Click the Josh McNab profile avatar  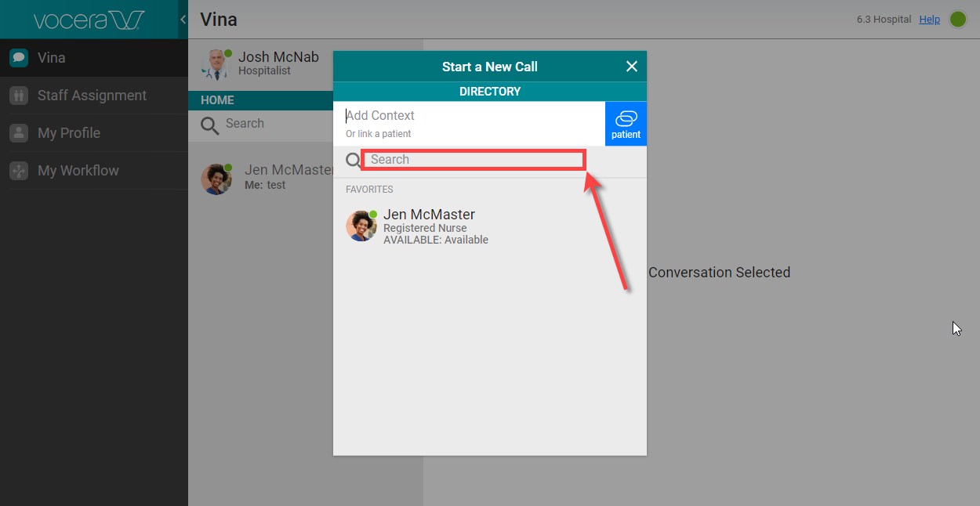coord(216,64)
